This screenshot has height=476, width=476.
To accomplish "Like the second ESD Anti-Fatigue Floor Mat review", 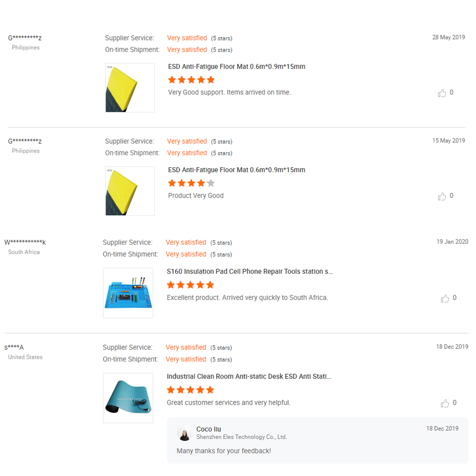I will coord(442,196).
